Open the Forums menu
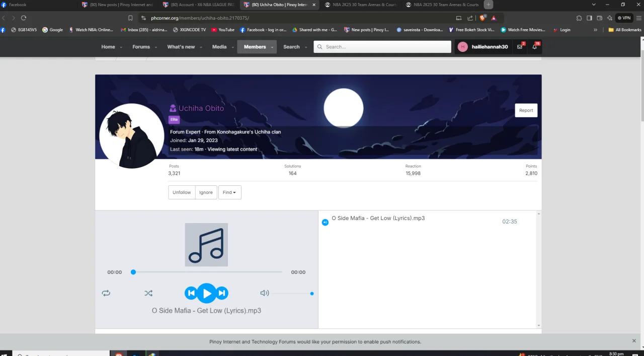The image size is (644, 356). (141, 47)
